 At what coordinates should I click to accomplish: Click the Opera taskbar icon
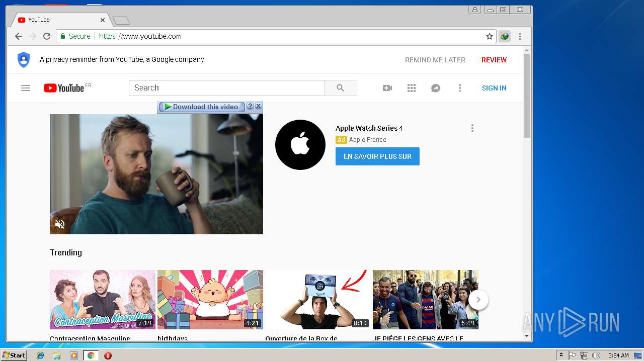[x=108, y=355]
